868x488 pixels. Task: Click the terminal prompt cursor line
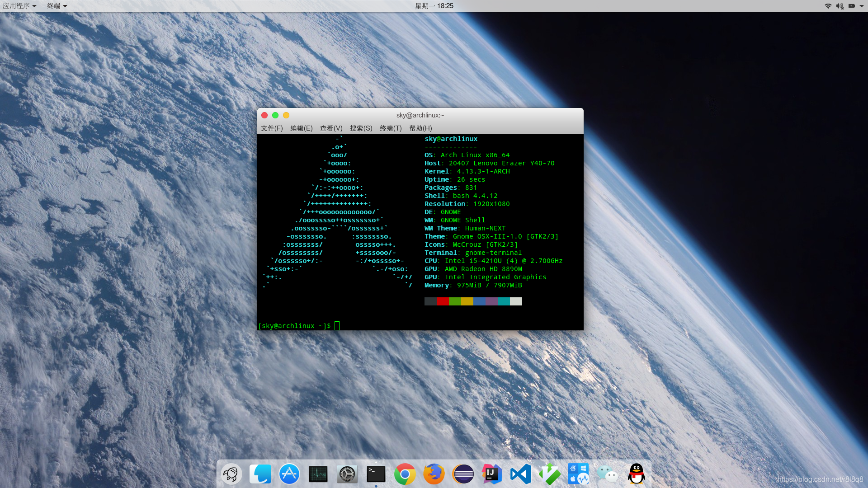298,326
